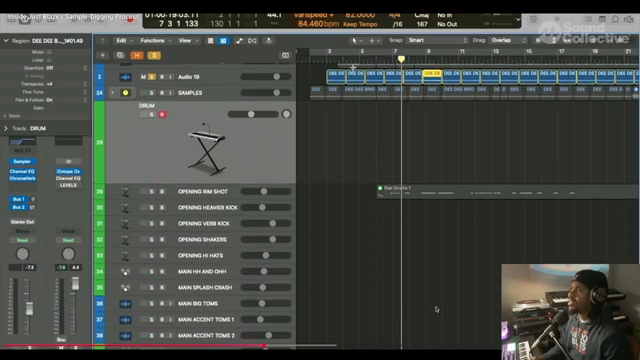
Task: Click the OPENING RIM SHOT track icon
Action: pos(125,192)
